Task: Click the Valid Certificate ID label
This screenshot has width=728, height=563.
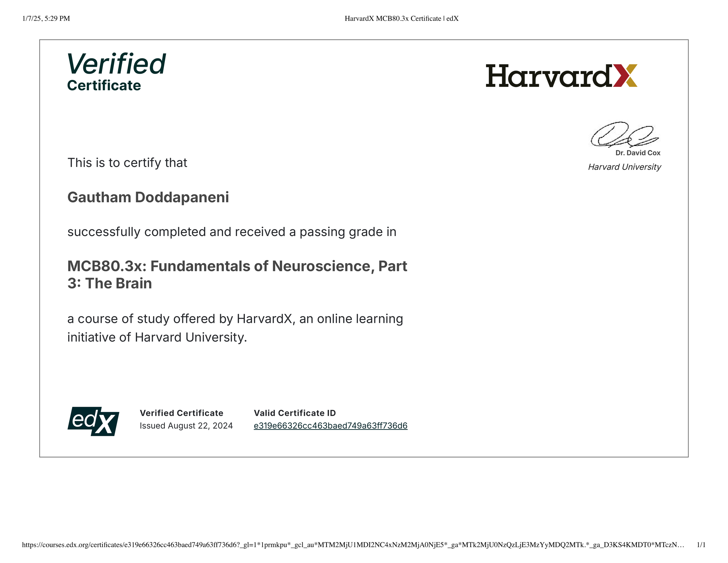Action: coord(295,413)
